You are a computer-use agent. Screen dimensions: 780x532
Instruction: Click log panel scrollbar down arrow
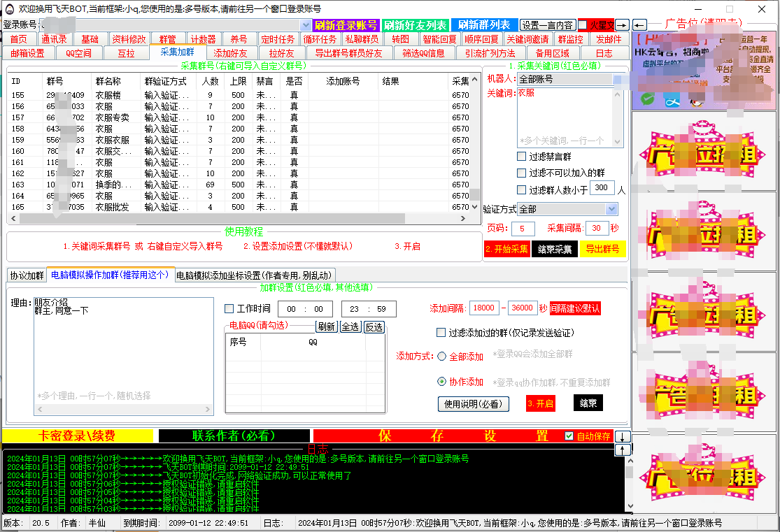[x=630, y=506]
